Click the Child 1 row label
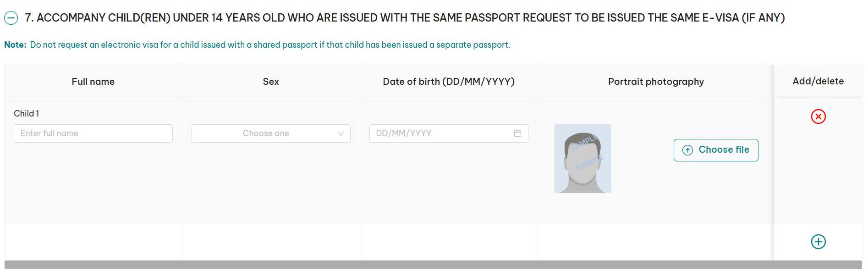Image resolution: width=868 pixels, height=277 pixels. (27, 113)
